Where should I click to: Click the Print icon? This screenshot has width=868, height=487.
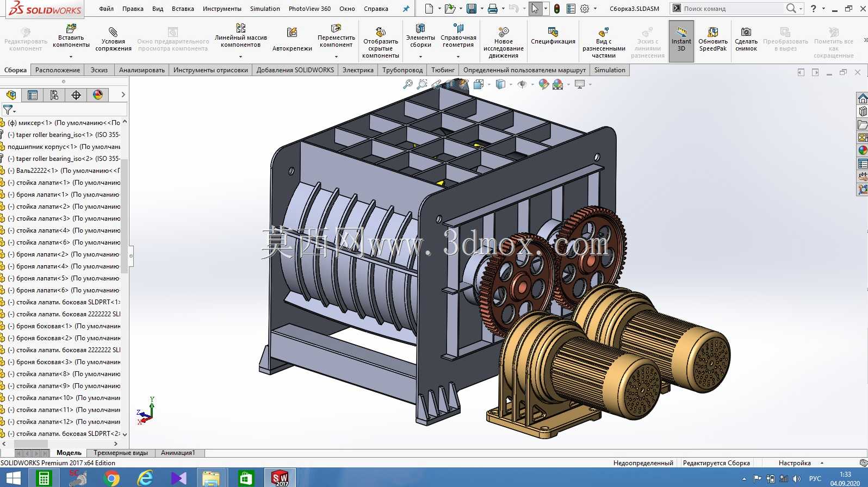tap(493, 9)
